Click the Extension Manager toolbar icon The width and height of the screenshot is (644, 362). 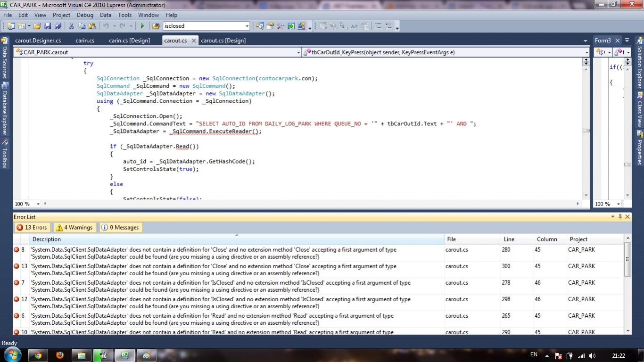pyautogui.click(x=301, y=26)
